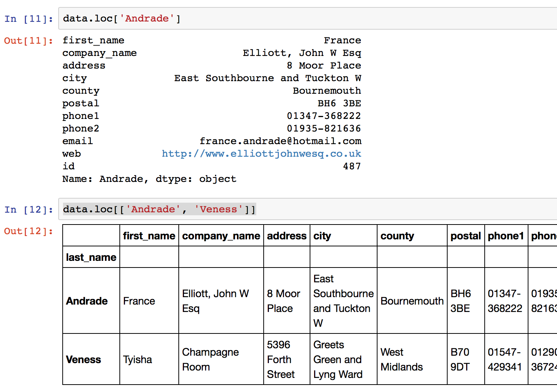Click the In [11] cell prompt
Screen dimensions: 557x392
point(29,18)
